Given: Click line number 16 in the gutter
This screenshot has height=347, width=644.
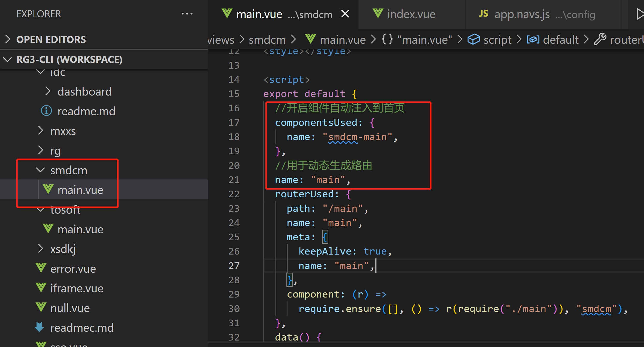Looking at the screenshot, I should click(234, 108).
